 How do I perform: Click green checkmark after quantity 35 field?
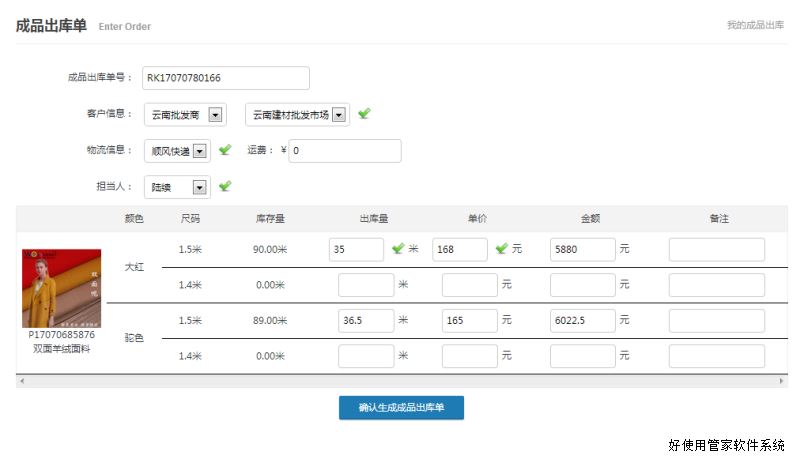pos(398,249)
